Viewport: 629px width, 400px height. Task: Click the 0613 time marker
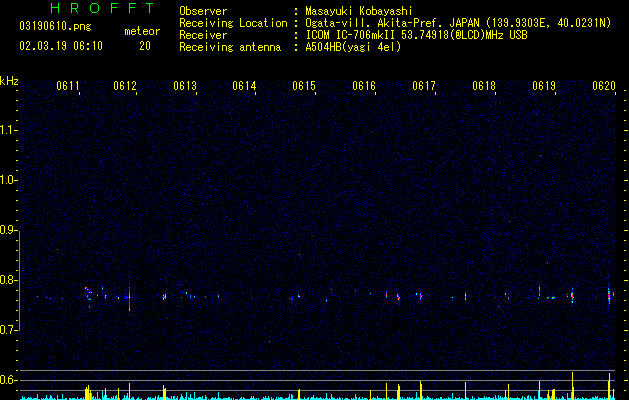click(185, 86)
